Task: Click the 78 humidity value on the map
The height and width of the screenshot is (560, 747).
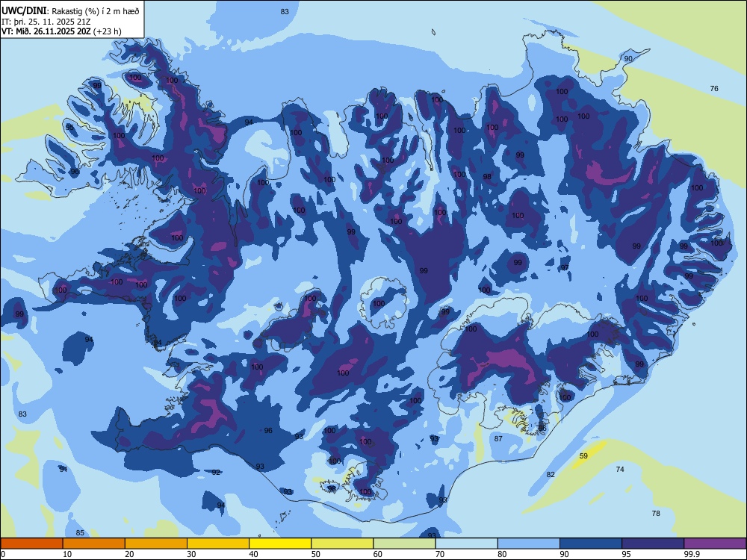Action: [656, 513]
